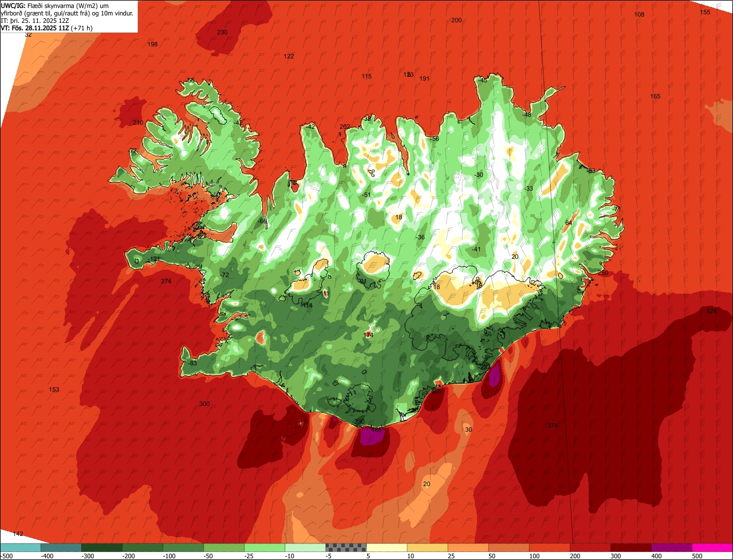Click the '-121' flux value over land
This screenshot has width=733, height=560.
153,260
